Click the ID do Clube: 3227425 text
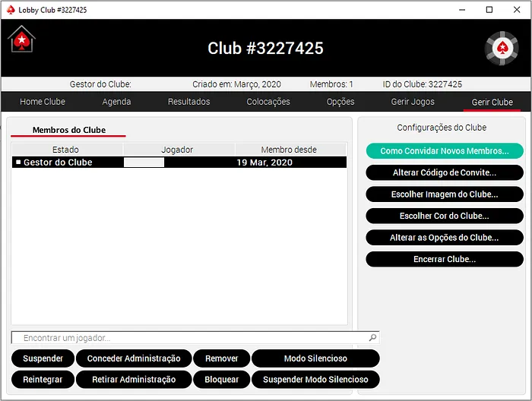The image size is (532, 401). [x=422, y=84]
